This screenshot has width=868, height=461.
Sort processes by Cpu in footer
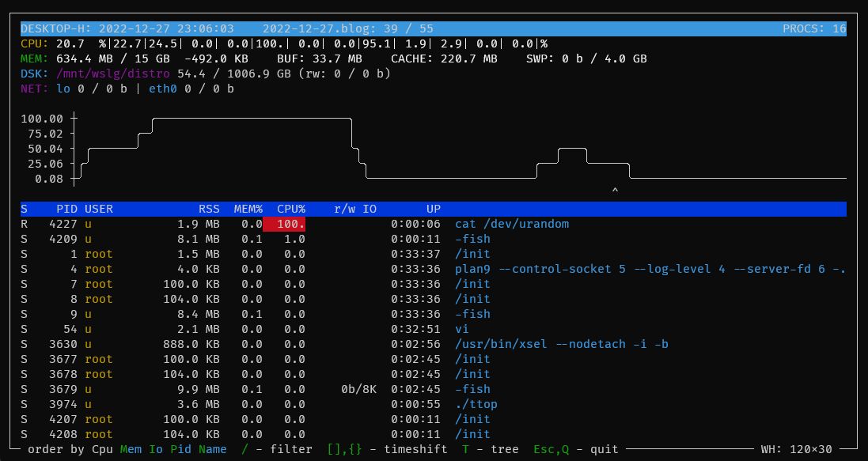coord(103,449)
